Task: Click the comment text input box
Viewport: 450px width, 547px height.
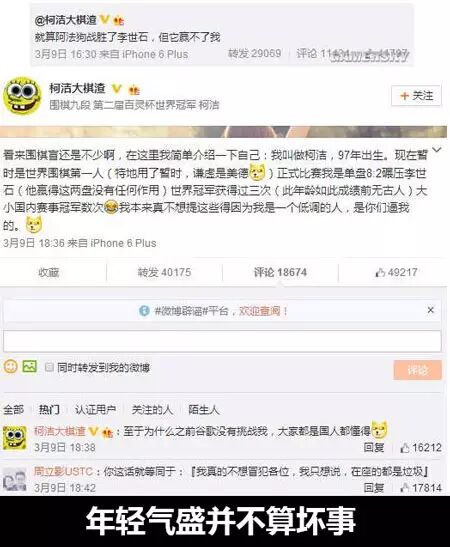Action: [x=222, y=341]
